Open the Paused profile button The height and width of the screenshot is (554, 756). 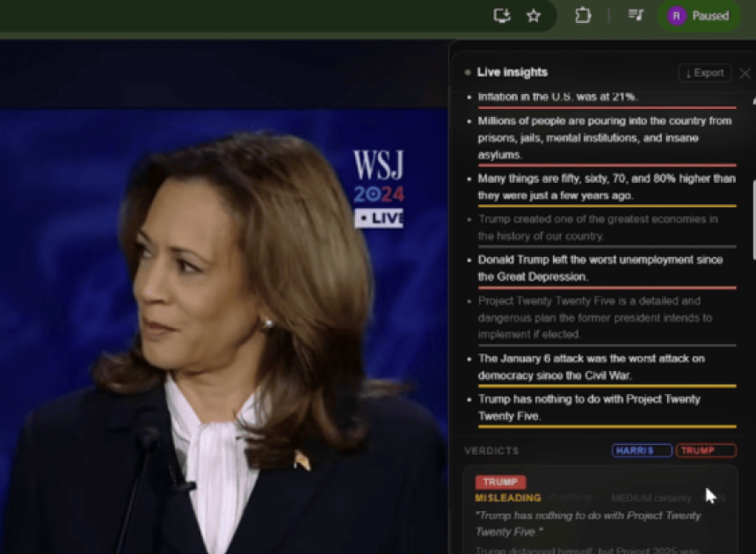(x=698, y=16)
